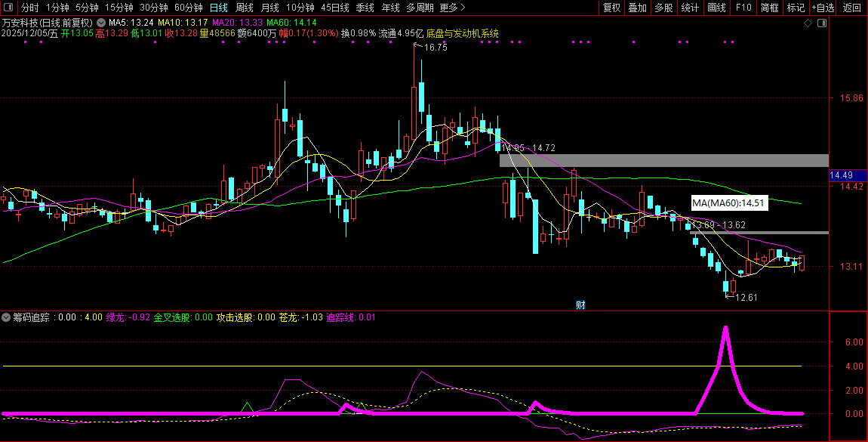
Task: Expand 筹码追踪 indicator dropdown arrow
Action: pyautogui.click(x=7, y=317)
